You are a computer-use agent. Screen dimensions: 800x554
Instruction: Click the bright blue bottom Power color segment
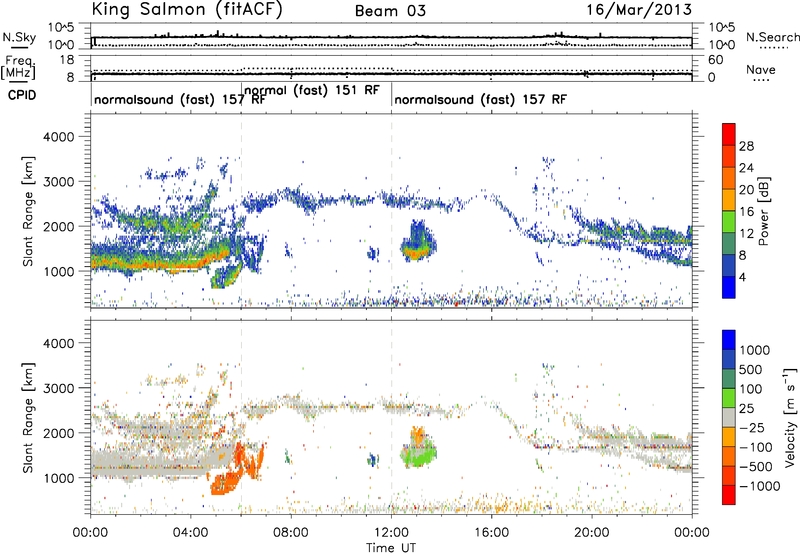coord(729,288)
